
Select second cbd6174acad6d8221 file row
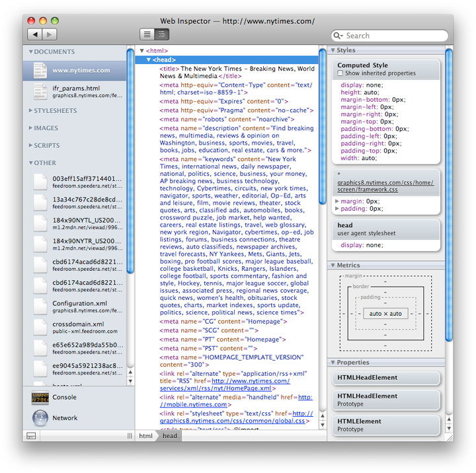point(74,286)
